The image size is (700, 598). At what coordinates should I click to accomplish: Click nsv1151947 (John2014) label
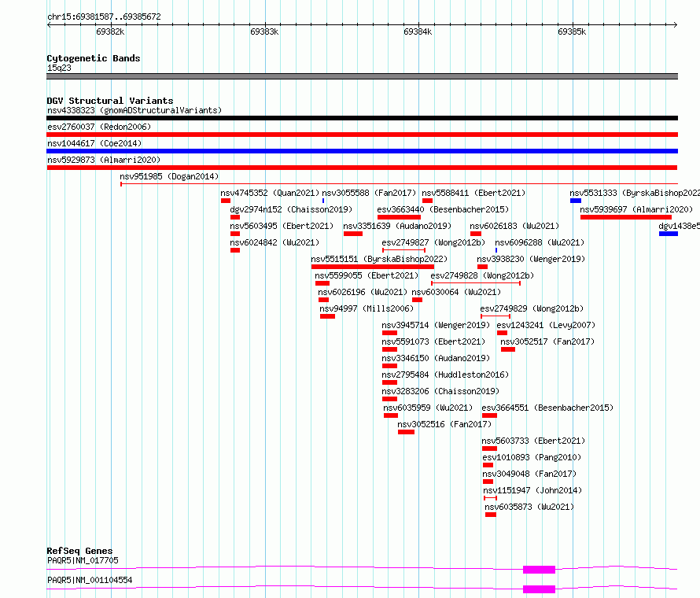point(532,490)
